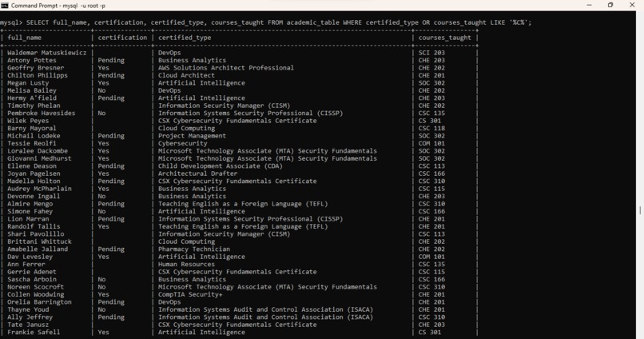
Task: Close the Command Prompt window
Action: [x=632, y=5]
